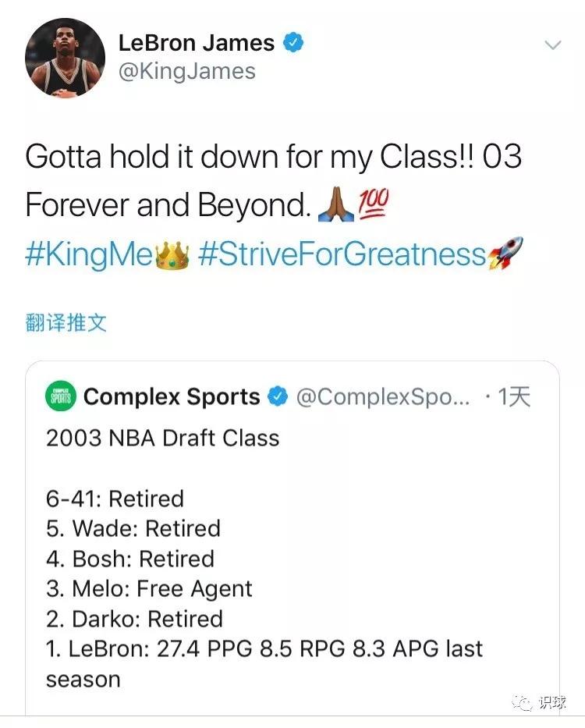The width and height of the screenshot is (585, 728).
Task: Open the @ComplexSpo... handle
Action: [x=383, y=396]
